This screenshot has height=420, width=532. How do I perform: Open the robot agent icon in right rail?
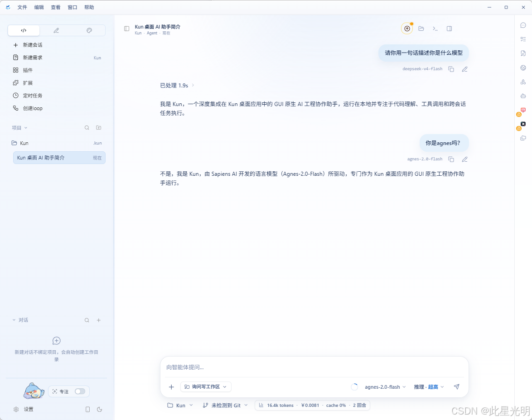(523, 96)
